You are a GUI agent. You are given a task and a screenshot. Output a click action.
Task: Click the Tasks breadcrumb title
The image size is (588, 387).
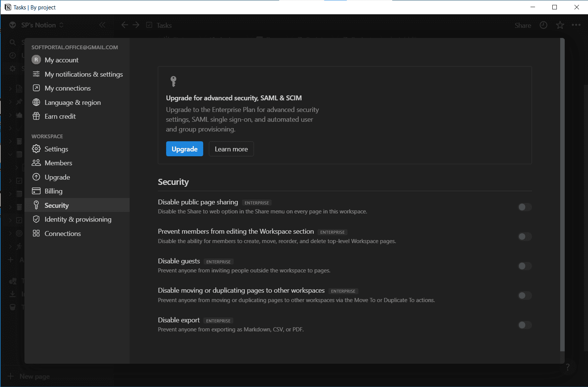(x=164, y=26)
